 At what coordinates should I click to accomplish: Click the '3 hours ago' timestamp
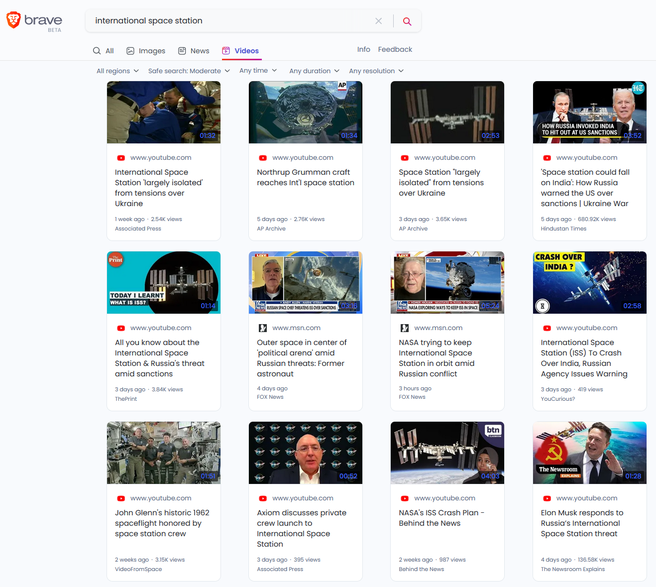[415, 388]
